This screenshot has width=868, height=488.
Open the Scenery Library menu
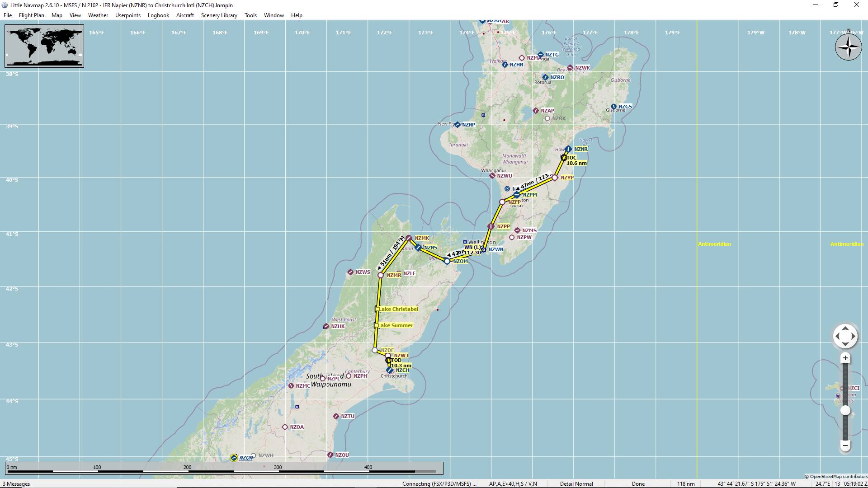(x=219, y=15)
